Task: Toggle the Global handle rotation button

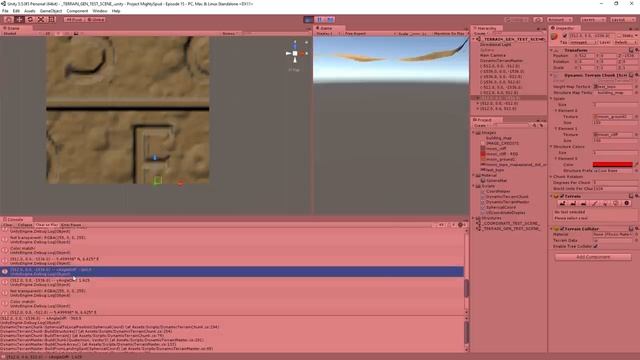Action: (x=96, y=20)
